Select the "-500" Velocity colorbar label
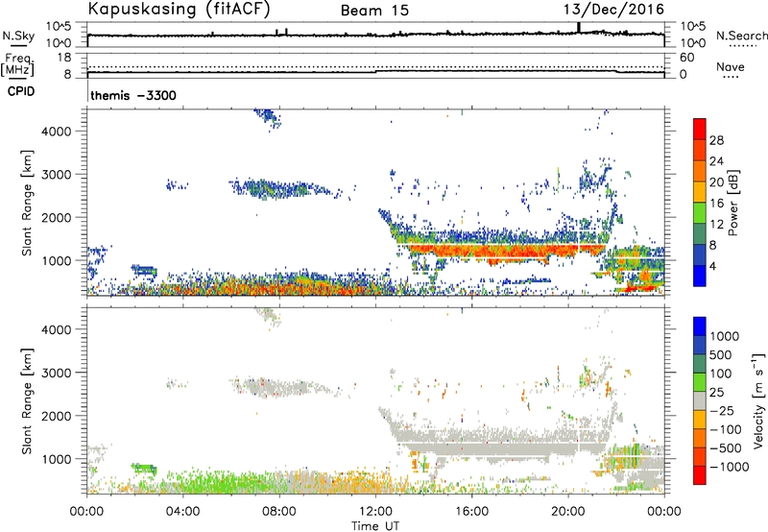Screen dimensions: 768x532 coord(726,448)
